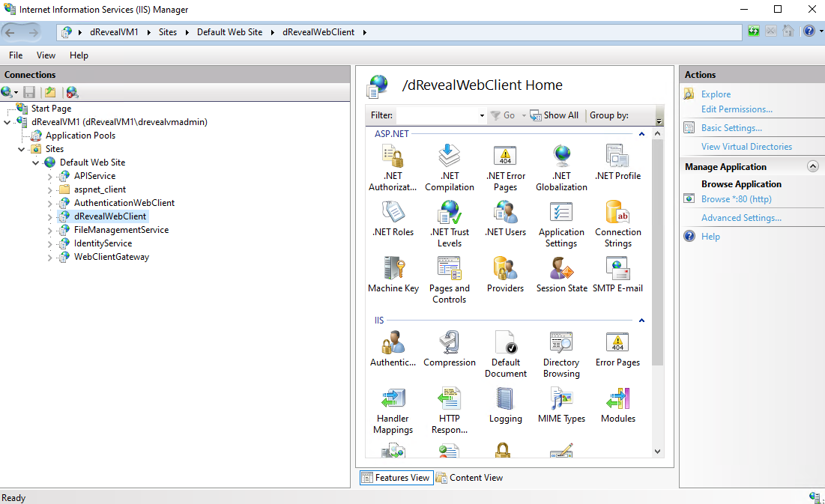Open the Logging feature
This screenshot has height=504, width=825.
coord(506,405)
